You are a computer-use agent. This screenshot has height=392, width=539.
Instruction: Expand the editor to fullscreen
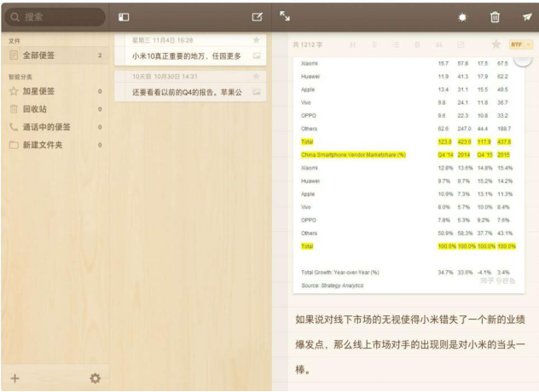point(285,16)
